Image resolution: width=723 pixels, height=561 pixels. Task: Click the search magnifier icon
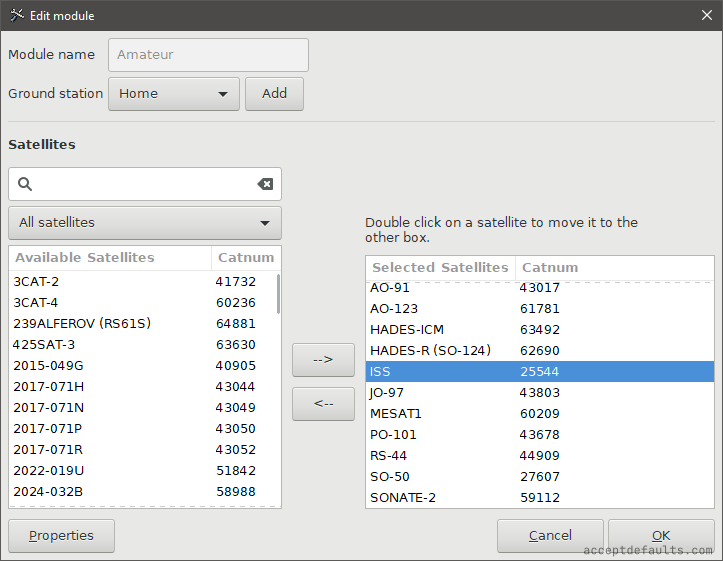[x=26, y=184]
